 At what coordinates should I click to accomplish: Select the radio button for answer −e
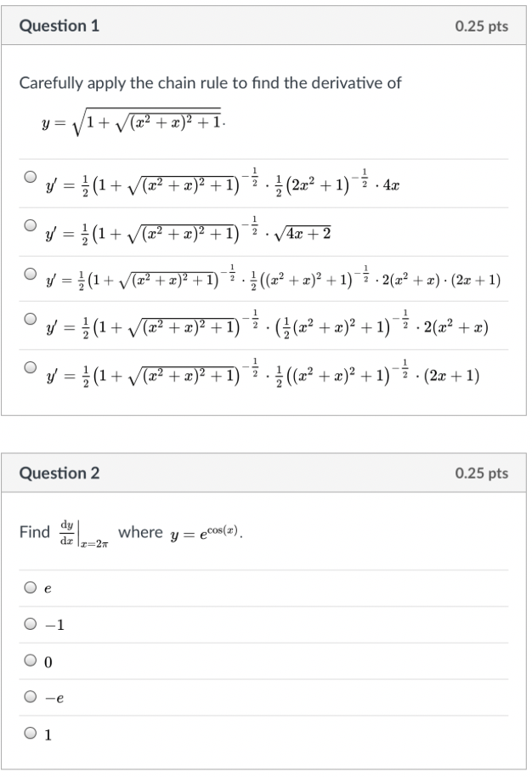click(31, 697)
